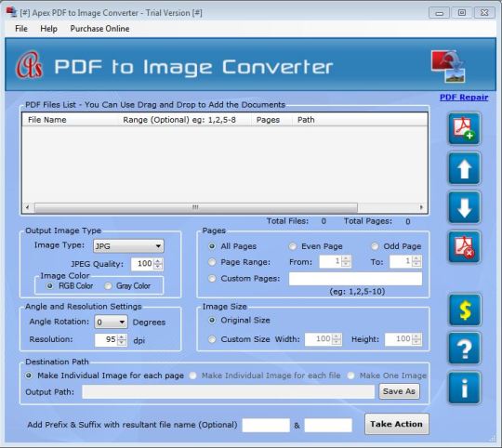The width and height of the screenshot is (502, 448).
Task: Click the JPEG Quality value field
Action: [143, 264]
